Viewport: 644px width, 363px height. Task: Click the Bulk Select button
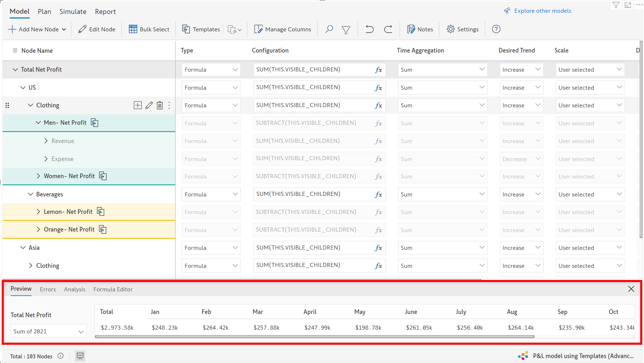[x=149, y=29]
